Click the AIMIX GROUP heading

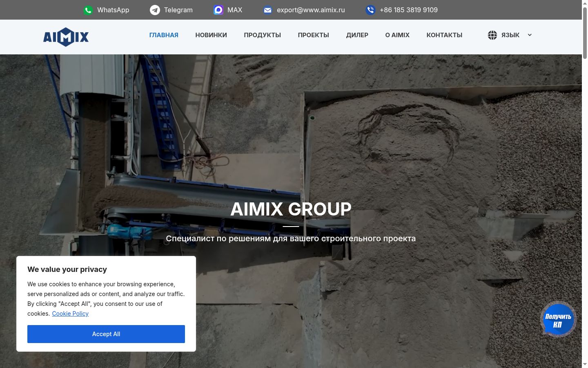pos(291,209)
